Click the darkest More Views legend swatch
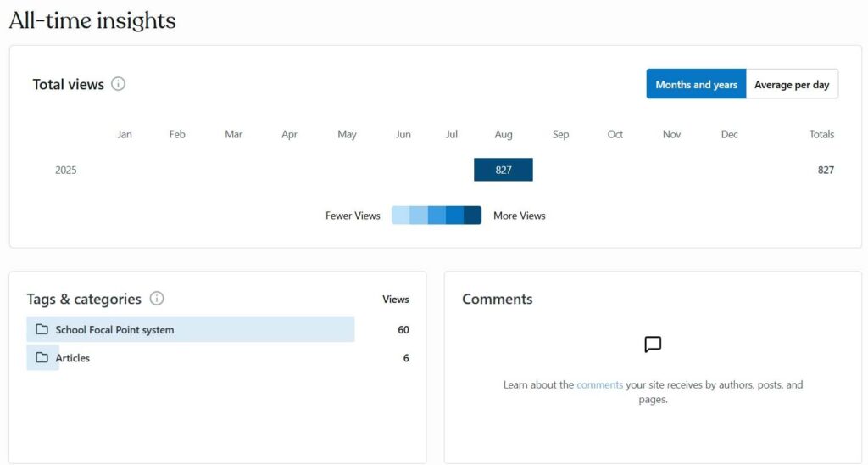This screenshot has width=868, height=465. coord(472,216)
